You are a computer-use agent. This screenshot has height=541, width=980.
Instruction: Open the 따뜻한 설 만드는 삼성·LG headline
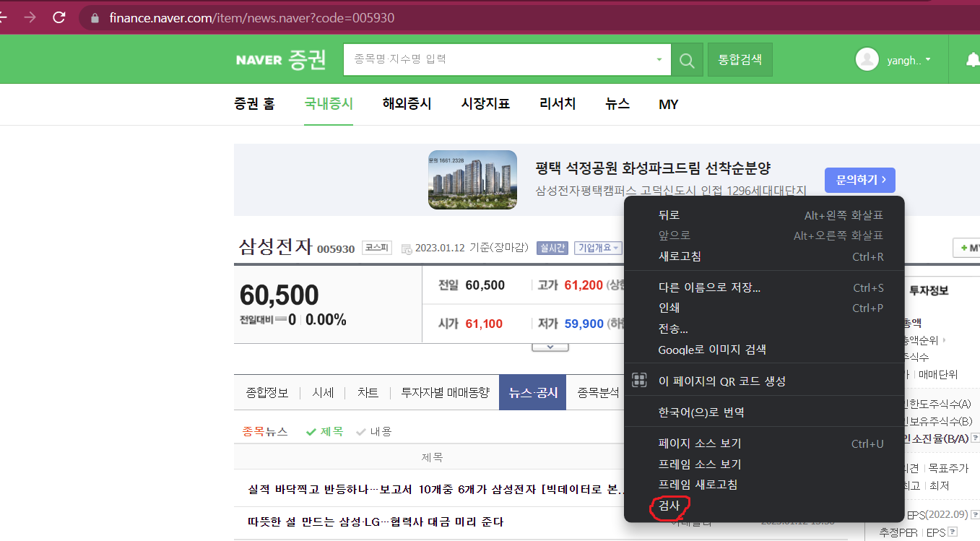pos(376,521)
